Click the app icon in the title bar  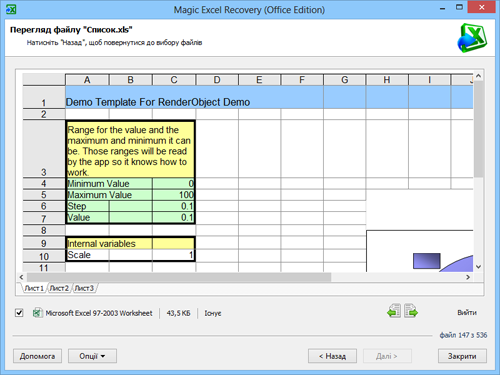[x=11, y=9]
